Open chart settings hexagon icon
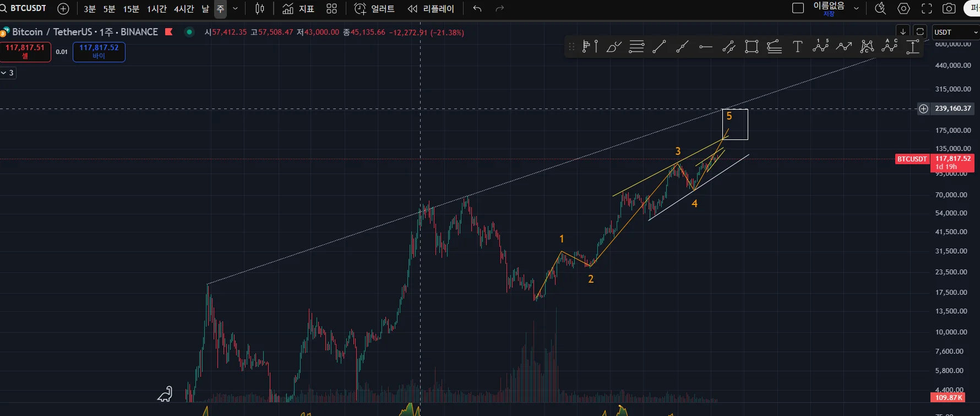This screenshot has height=416, width=980. pos(903,8)
